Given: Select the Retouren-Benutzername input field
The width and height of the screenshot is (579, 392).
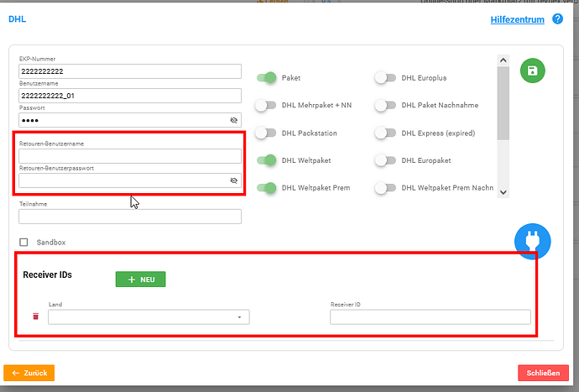Looking at the screenshot, I should (x=130, y=156).
